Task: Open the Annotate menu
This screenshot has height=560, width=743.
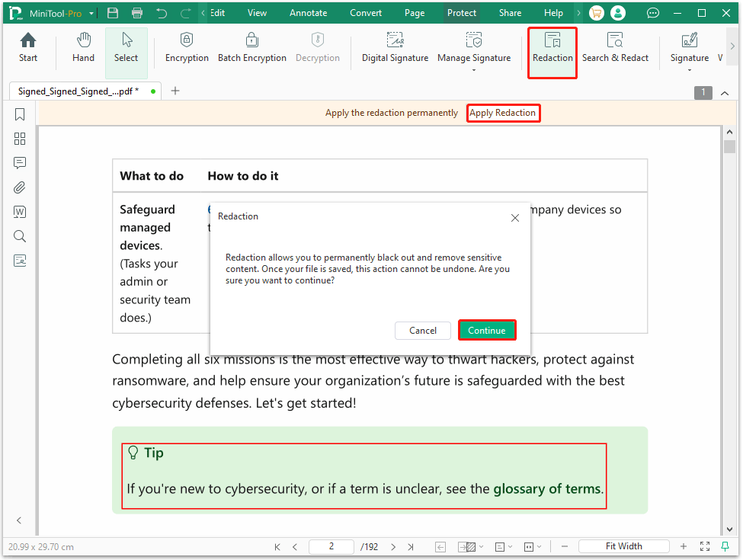Action: coord(308,12)
